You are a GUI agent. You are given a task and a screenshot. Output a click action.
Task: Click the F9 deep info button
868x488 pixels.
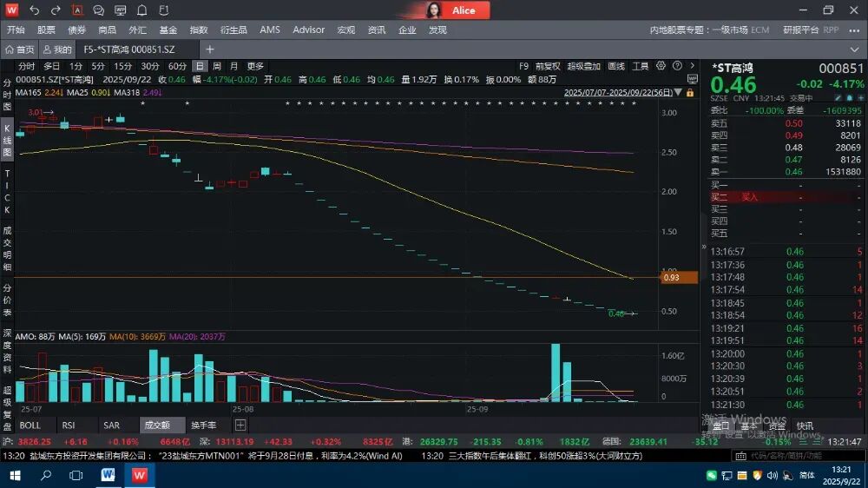pos(523,66)
